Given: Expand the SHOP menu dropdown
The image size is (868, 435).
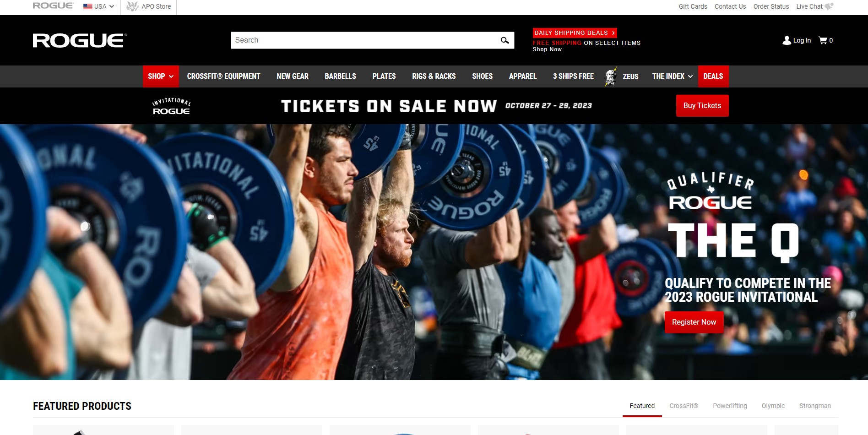Looking at the screenshot, I should 161,76.
